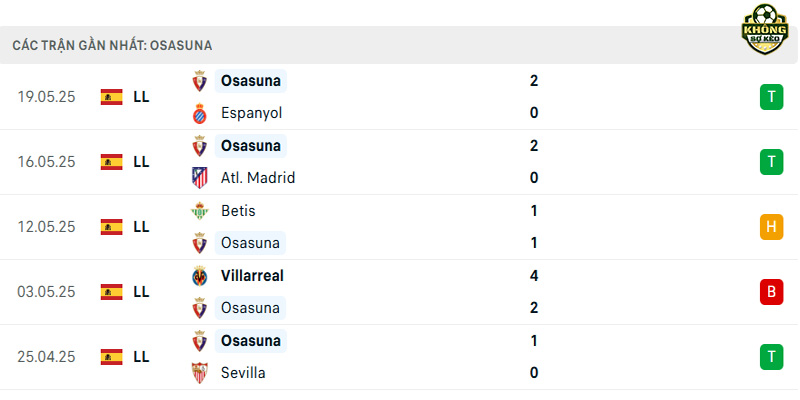Click the Không Sợ Kèo logo
The width and height of the screenshot is (800, 400).
(764, 29)
